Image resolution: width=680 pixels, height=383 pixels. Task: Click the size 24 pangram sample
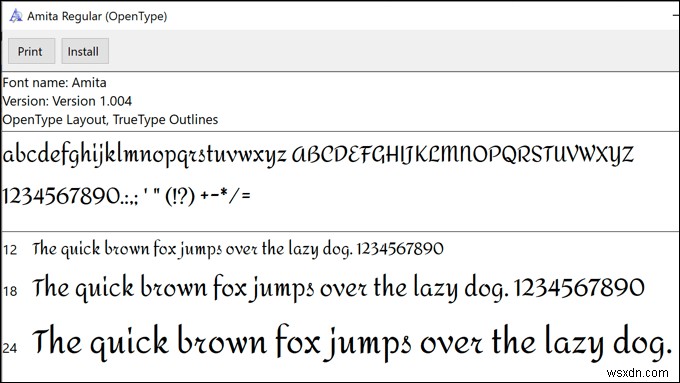tap(353, 343)
